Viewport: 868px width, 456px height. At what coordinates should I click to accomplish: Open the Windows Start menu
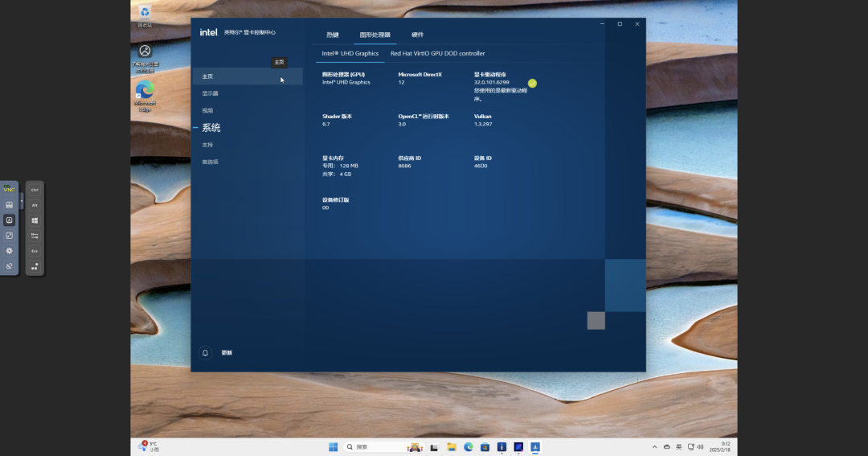pyautogui.click(x=333, y=447)
